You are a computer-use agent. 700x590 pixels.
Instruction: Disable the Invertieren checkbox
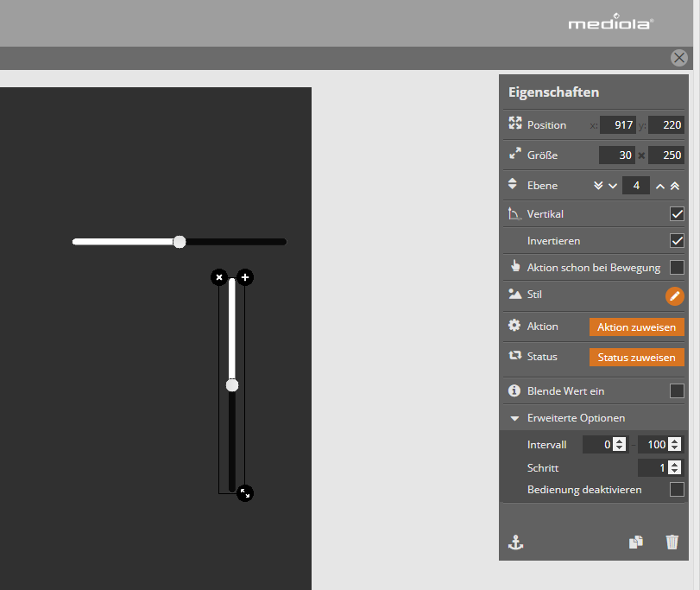point(677,241)
